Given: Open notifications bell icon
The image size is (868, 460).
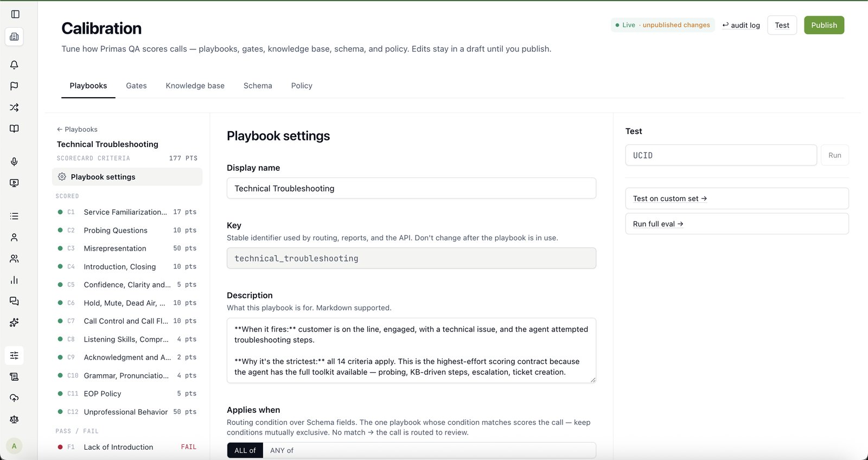Looking at the screenshot, I should coord(14,65).
